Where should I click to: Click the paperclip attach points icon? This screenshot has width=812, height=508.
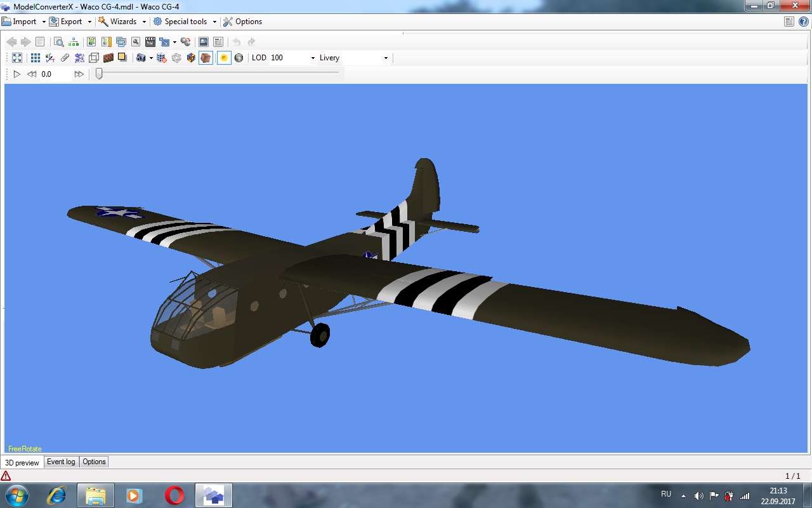(65, 58)
